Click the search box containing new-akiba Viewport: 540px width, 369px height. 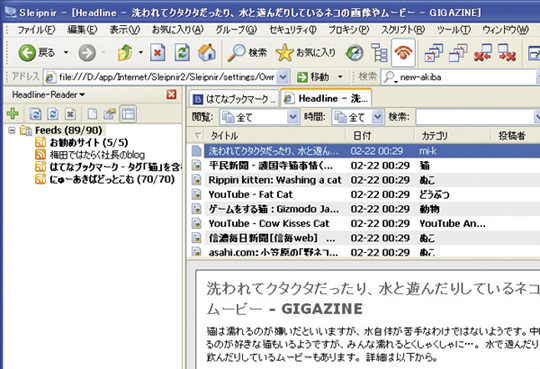460,77
